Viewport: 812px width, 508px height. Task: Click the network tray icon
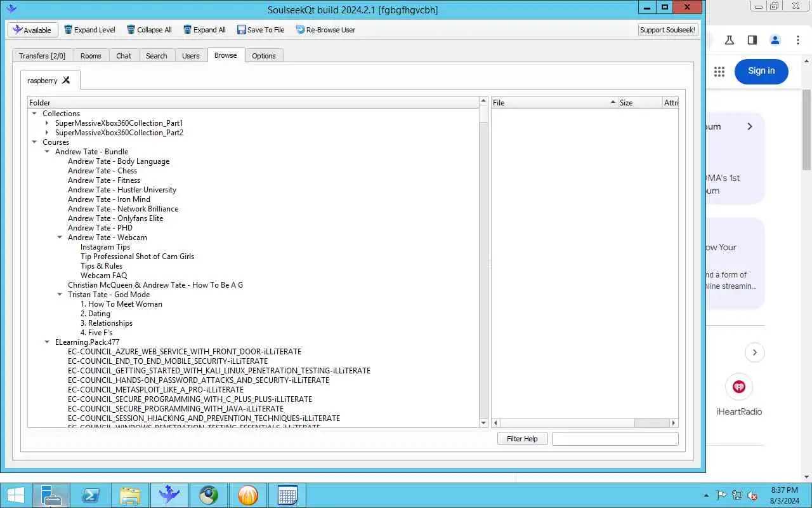click(x=737, y=495)
